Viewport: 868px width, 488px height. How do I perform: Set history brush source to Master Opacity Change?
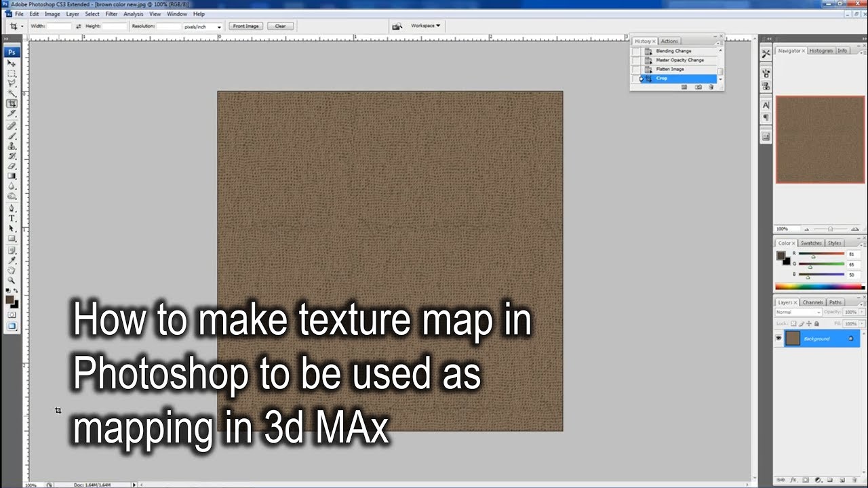coord(635,60)
